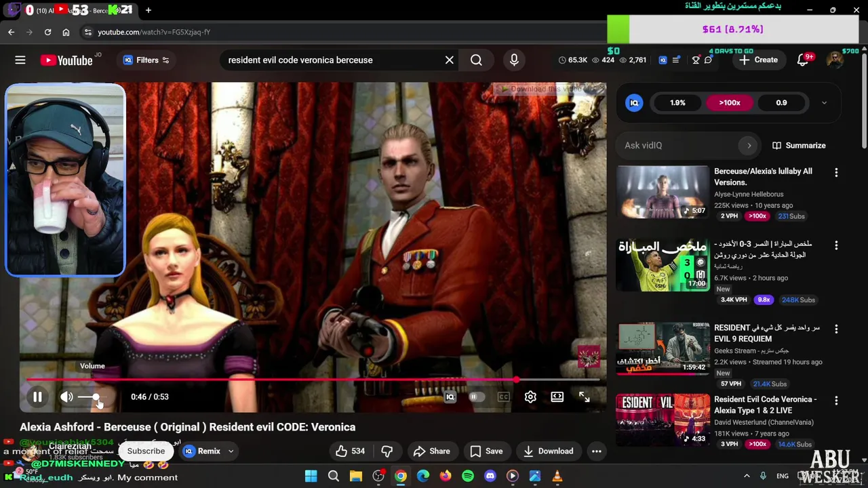Viewport: 868px width, 488px height.
Task: Expand the Remix dropdown arrow
Action: point(231,451)
